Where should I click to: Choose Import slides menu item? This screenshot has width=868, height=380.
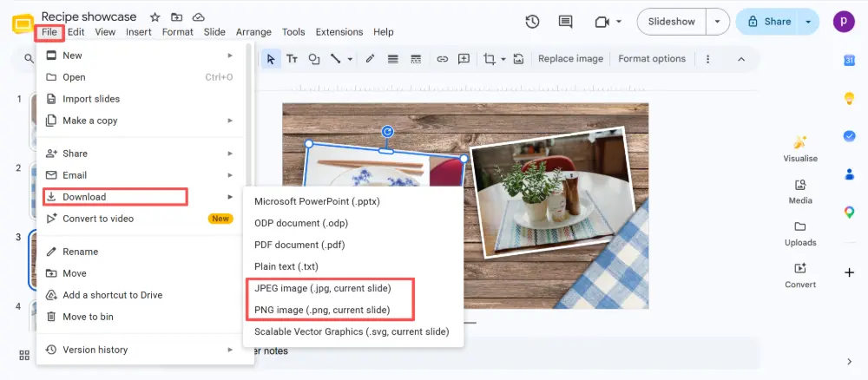[141, 99]
